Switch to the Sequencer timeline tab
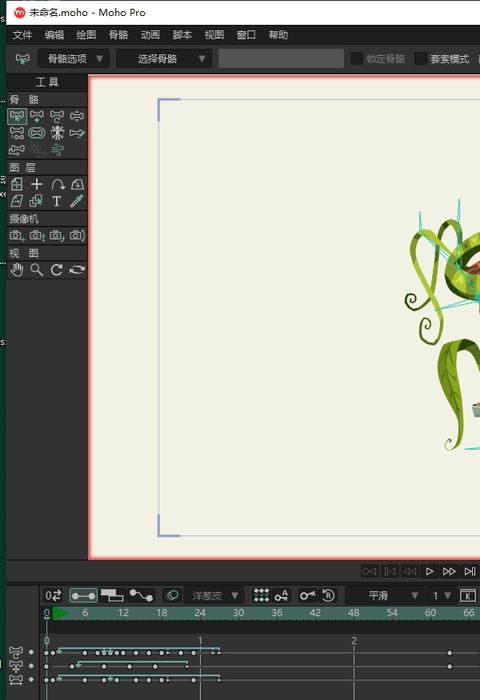Viewport: 480px width, 700px height. 112,596
